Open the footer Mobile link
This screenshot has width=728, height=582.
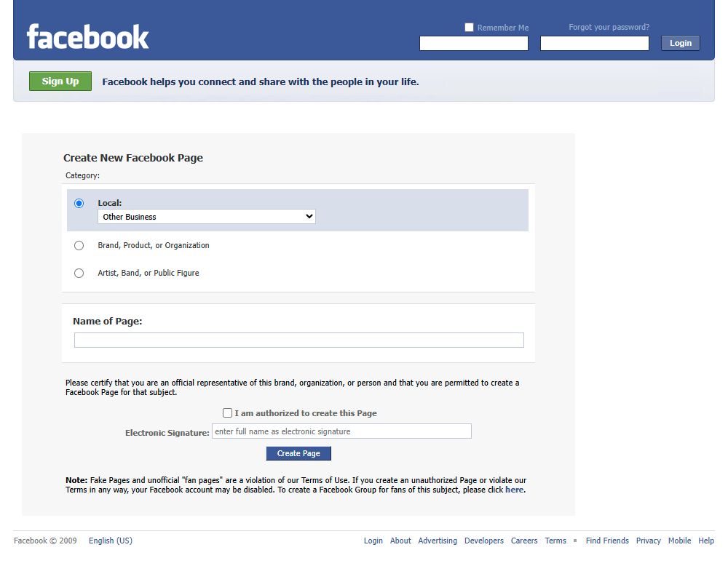coord(679,541)
